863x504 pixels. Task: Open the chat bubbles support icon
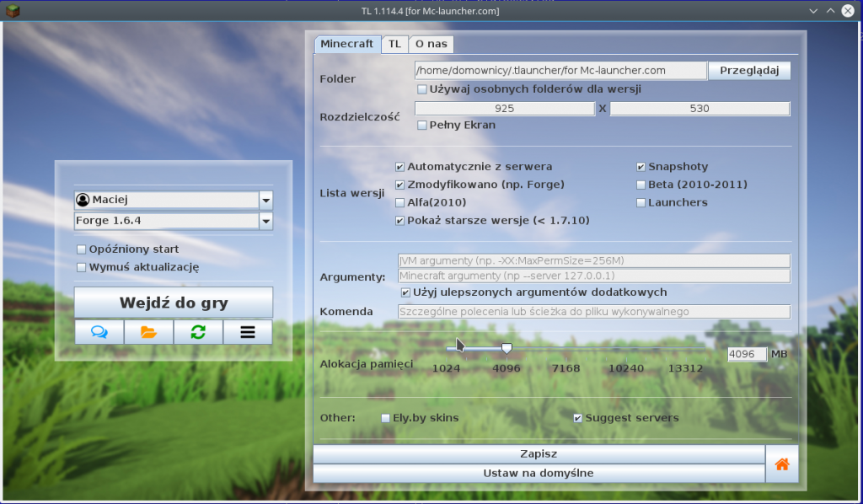pyautogui.click(x=99, y=332)
